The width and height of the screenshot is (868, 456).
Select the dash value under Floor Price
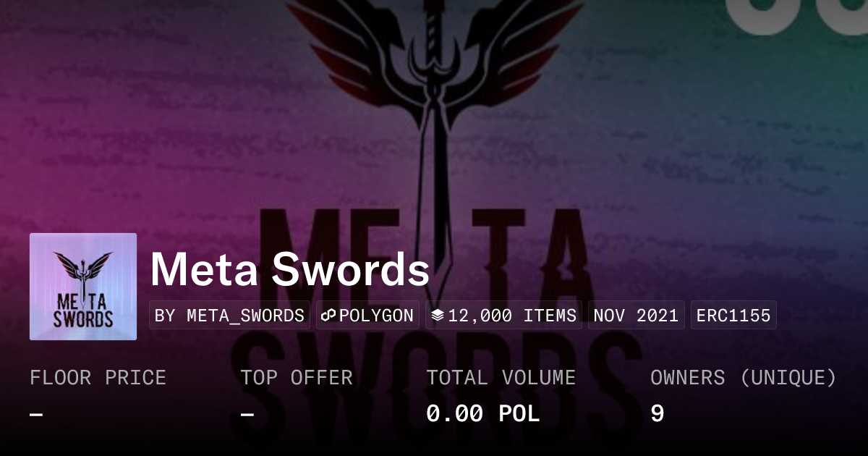pyautogui.click(x=36, y=414)
